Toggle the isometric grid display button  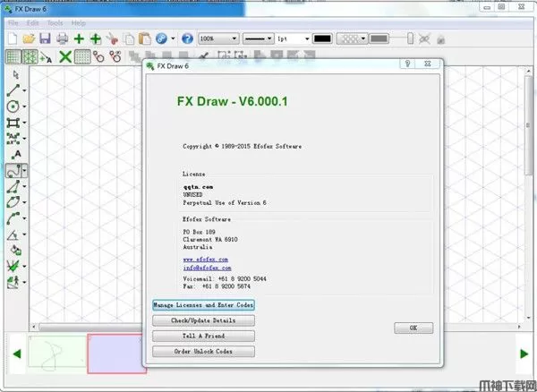pyautogui.click(x=31, y=56)
